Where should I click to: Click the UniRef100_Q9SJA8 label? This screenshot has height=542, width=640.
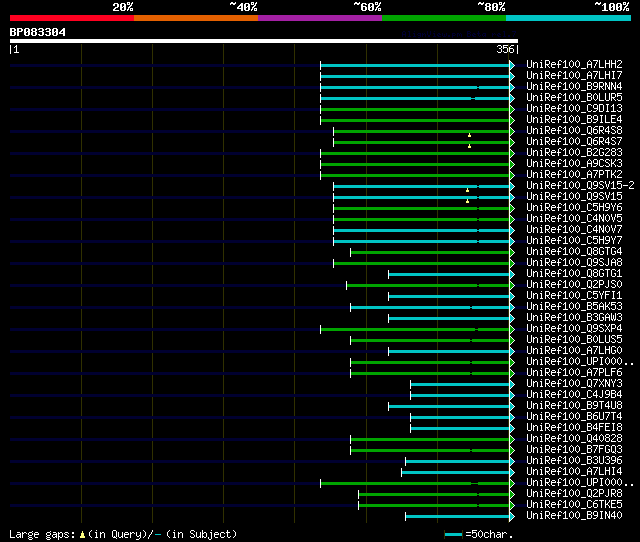pyautogui.click(x=574, y=263)
